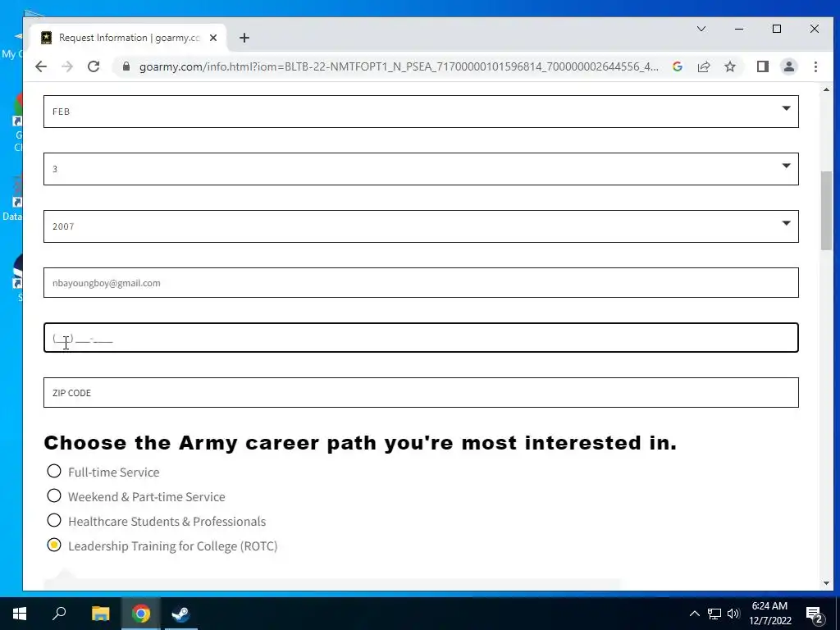Image resolution: width=840 pixels, height=630 pixels.
Task: Close the Request Information tab
Action: click(213, 38)
